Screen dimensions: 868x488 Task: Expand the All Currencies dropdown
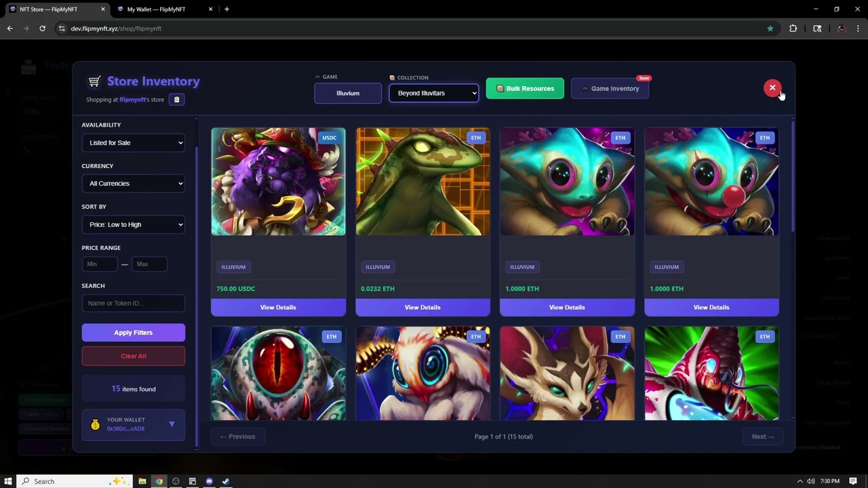(x=134, y=184)
